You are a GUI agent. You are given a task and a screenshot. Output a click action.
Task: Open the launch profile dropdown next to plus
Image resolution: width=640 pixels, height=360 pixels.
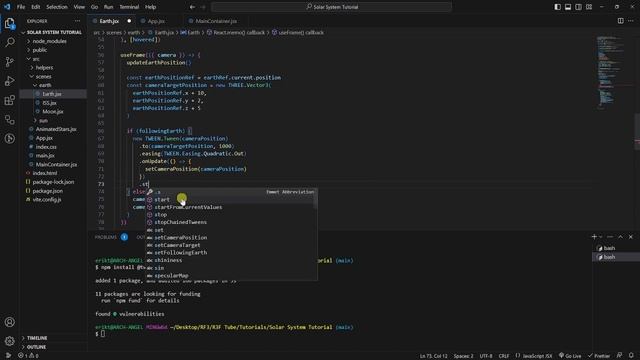(x=601, y=237)
